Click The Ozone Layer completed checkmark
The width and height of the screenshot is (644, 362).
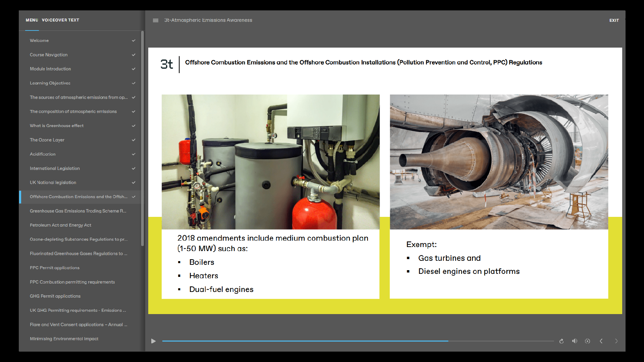pos(133,140)
